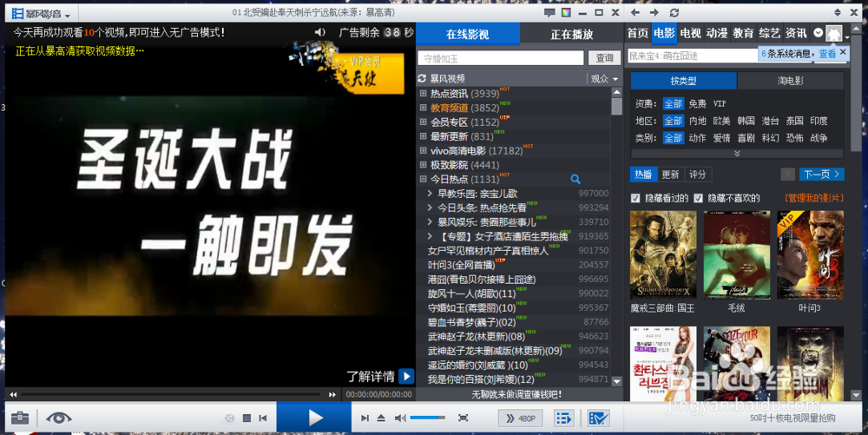Open the toolbox briefcase icon
The width and height of the screenshot is (868, 435).
tap(20, 418)
